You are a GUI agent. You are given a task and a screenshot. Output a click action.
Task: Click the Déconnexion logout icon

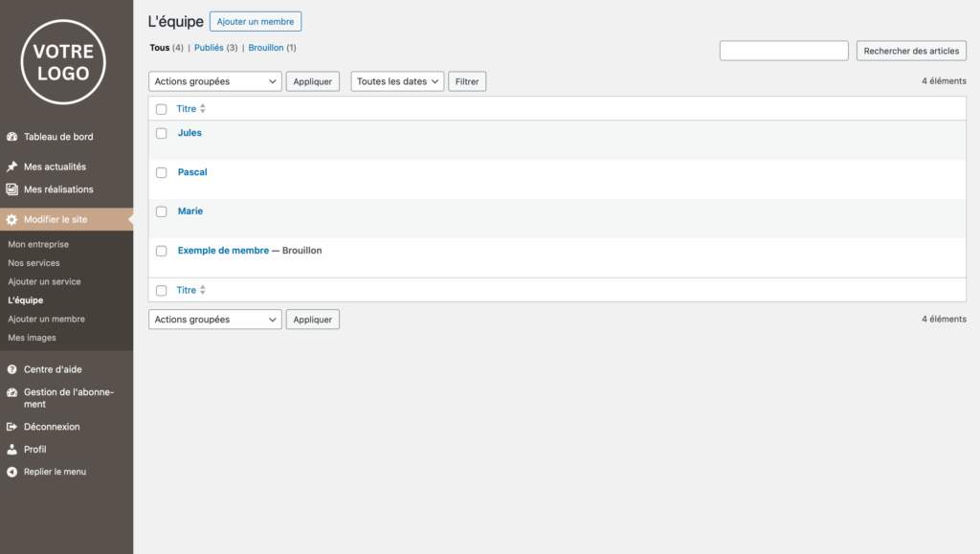pos(12,427)
